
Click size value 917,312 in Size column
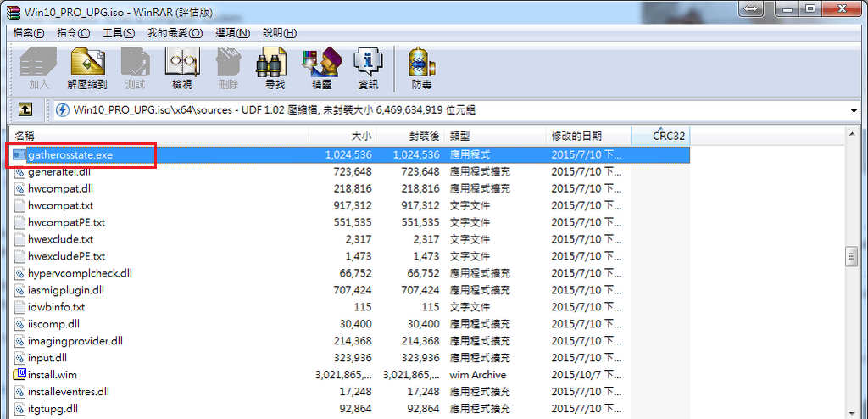[353, 205]
